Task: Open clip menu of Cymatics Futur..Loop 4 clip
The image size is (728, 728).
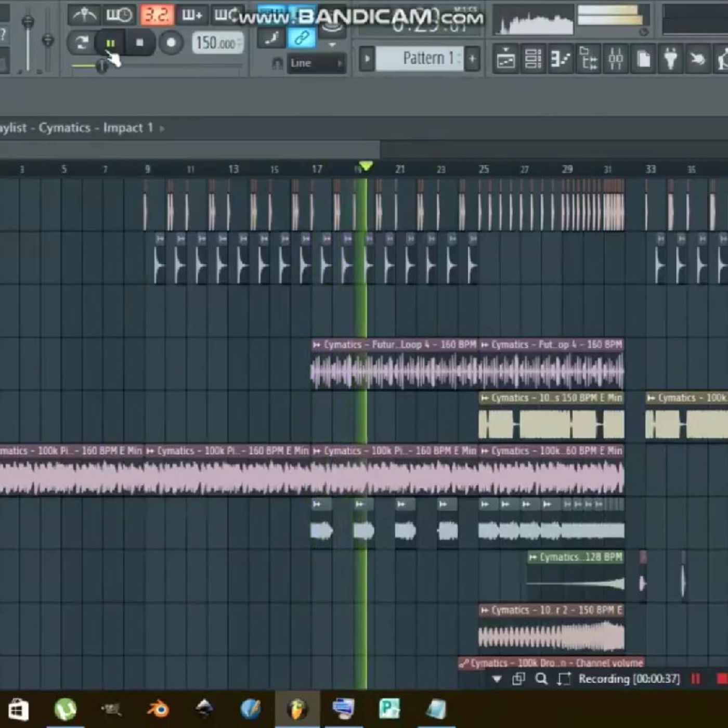Action: coord(317,345)
